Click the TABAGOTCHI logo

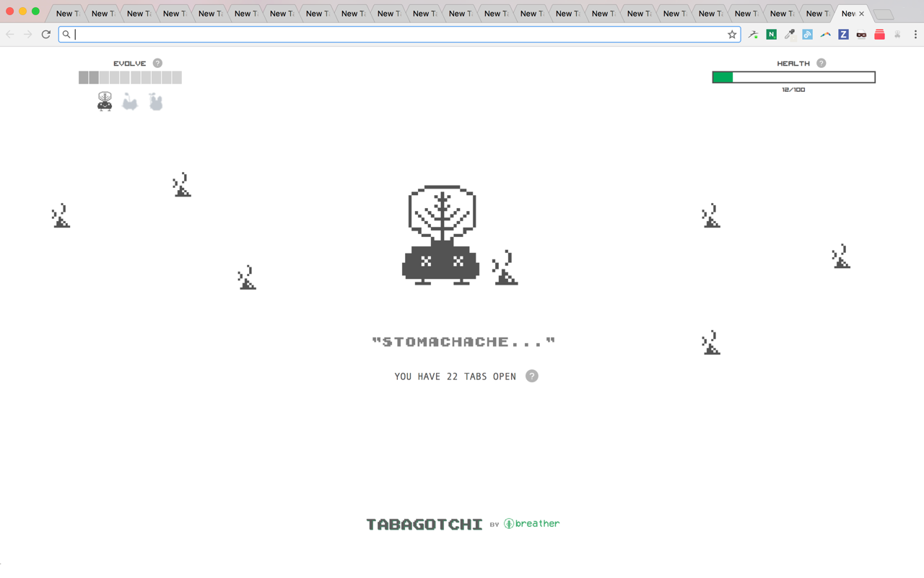[424, 525]
